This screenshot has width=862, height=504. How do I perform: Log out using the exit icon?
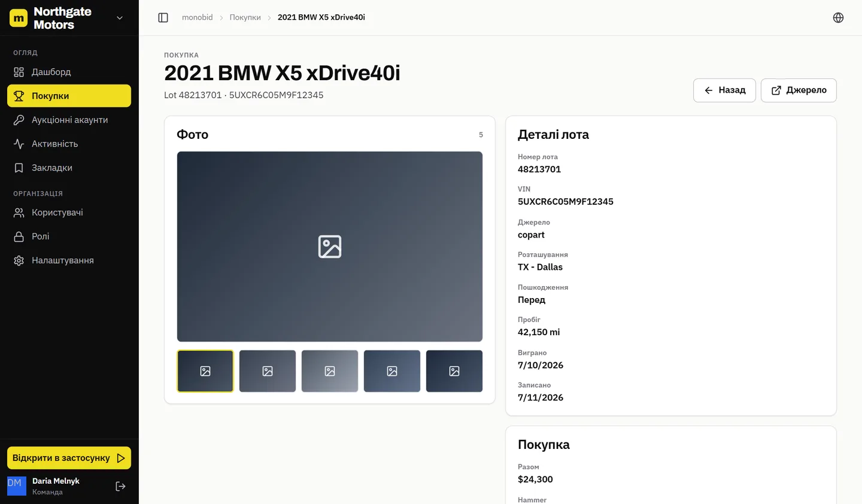point(120,486)
